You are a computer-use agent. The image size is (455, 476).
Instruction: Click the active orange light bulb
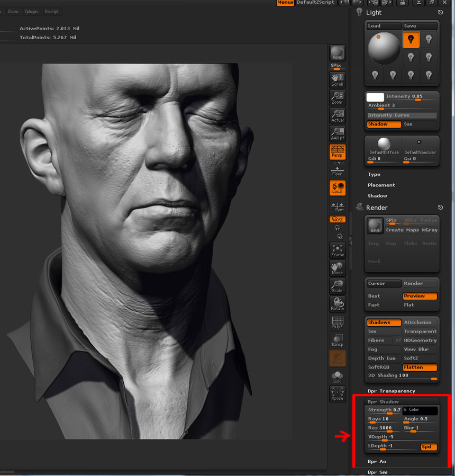point(411,39)
